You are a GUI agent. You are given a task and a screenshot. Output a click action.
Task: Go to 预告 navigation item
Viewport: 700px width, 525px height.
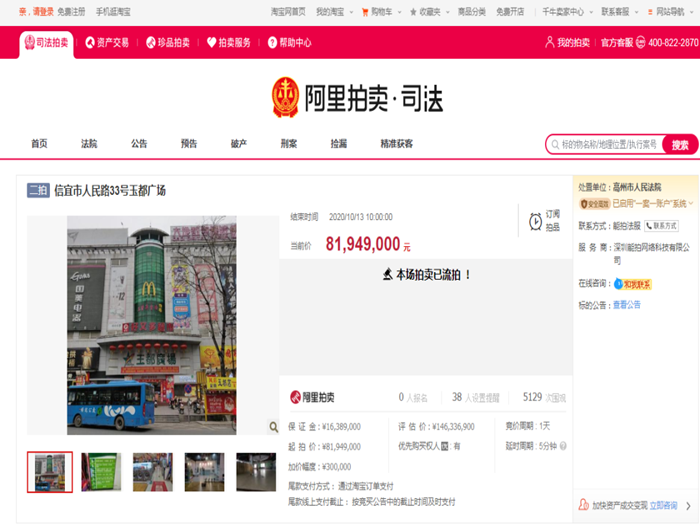click(x=189, y=144)
